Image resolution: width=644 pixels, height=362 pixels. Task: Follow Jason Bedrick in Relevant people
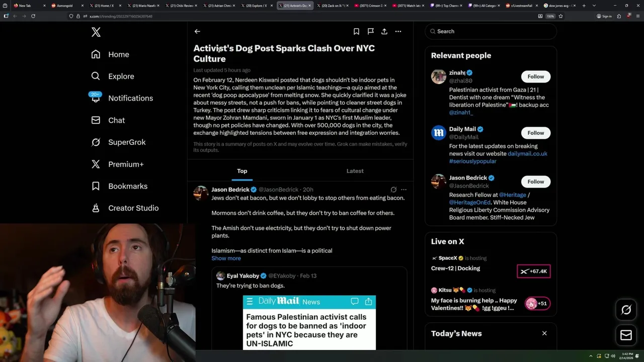(535, 182)
